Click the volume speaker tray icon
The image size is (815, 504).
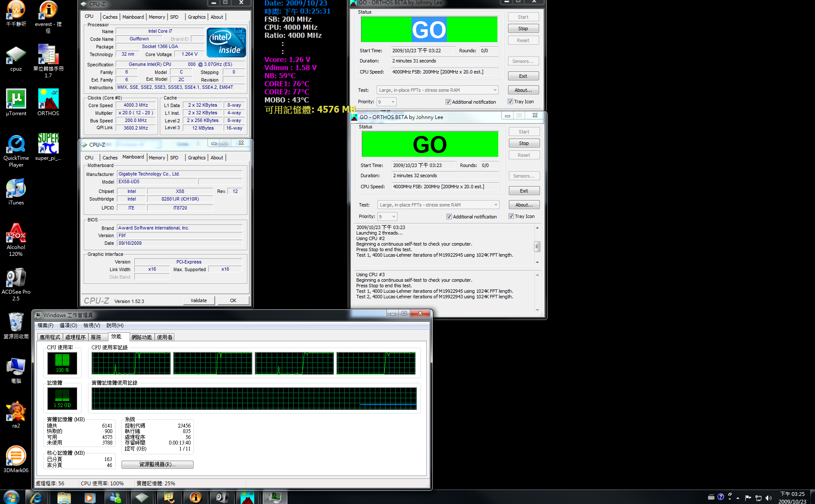pos(768,498)
